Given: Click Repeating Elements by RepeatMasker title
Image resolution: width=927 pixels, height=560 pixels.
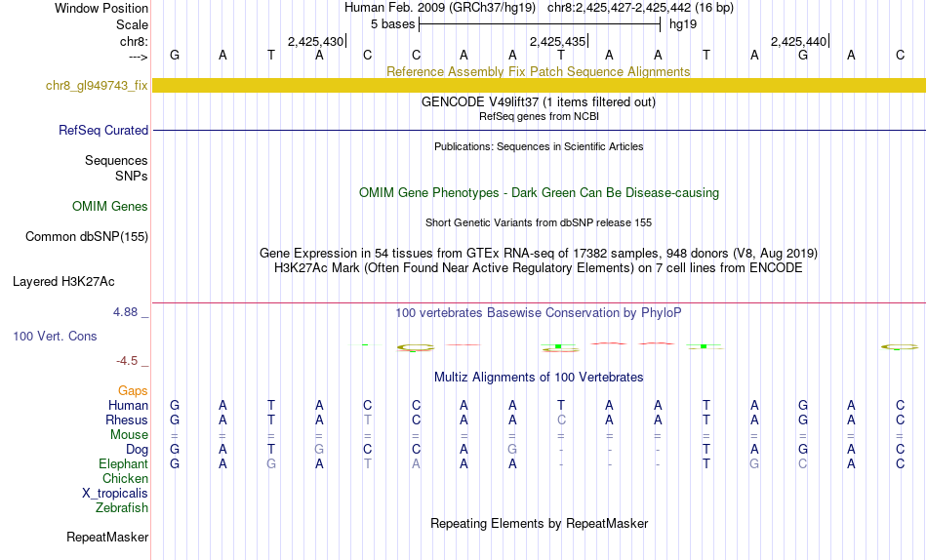Looking at the screenshot, I should tap(539, 523).
